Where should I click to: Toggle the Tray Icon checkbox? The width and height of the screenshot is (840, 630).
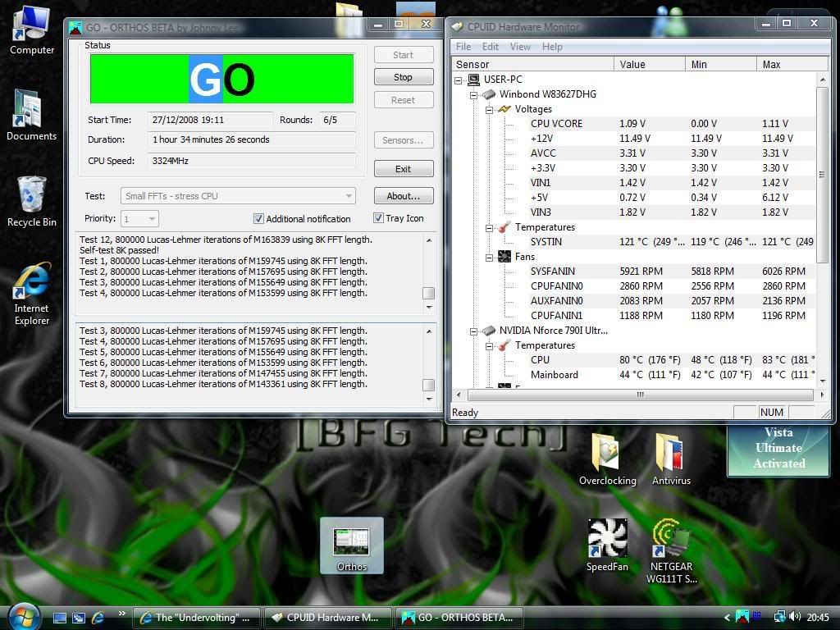pyautogui.click(x=378, y=218)
